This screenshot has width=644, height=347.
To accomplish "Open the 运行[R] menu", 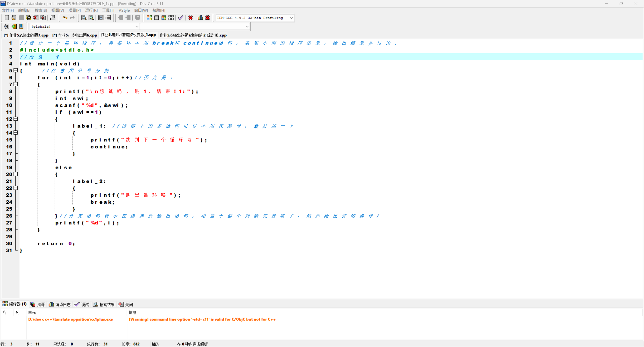I will (91, 10).
